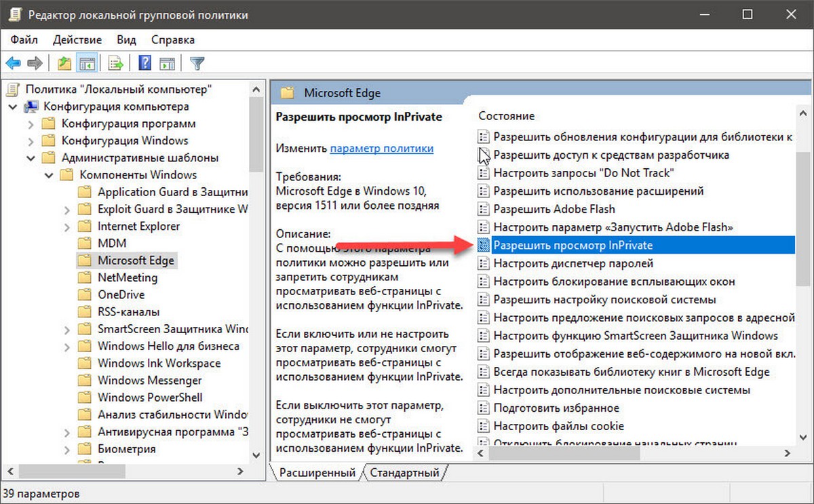The height and width of the screenshot is (504, 814).
Task: Expand SmartScreen Защитника Windows node
Action: 66,329
